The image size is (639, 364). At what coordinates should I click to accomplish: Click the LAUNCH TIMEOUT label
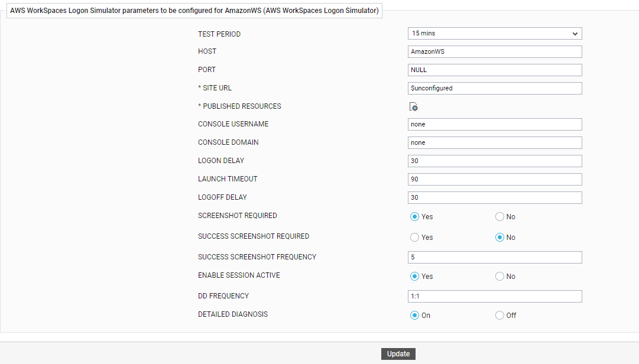[228, 179]
